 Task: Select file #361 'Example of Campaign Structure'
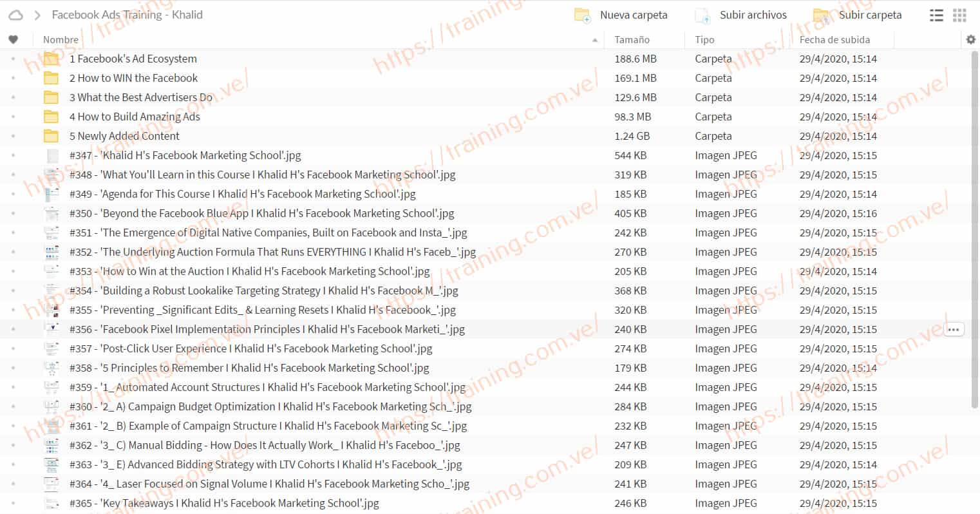pos(269,426)
